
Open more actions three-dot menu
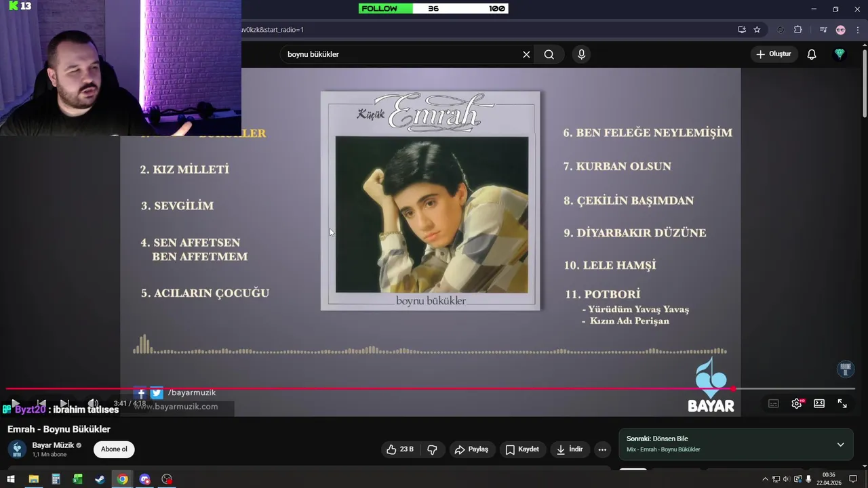(x=602, y=449)
